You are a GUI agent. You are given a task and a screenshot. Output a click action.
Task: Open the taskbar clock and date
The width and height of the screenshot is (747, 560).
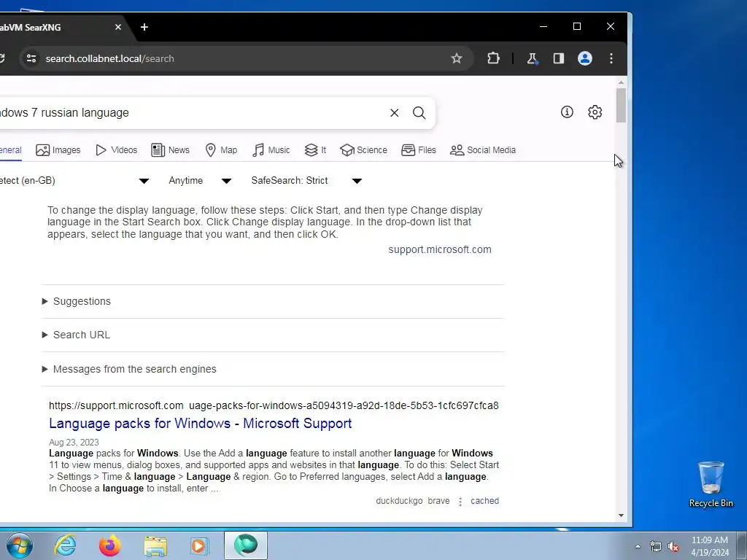(x=710, y=546)
